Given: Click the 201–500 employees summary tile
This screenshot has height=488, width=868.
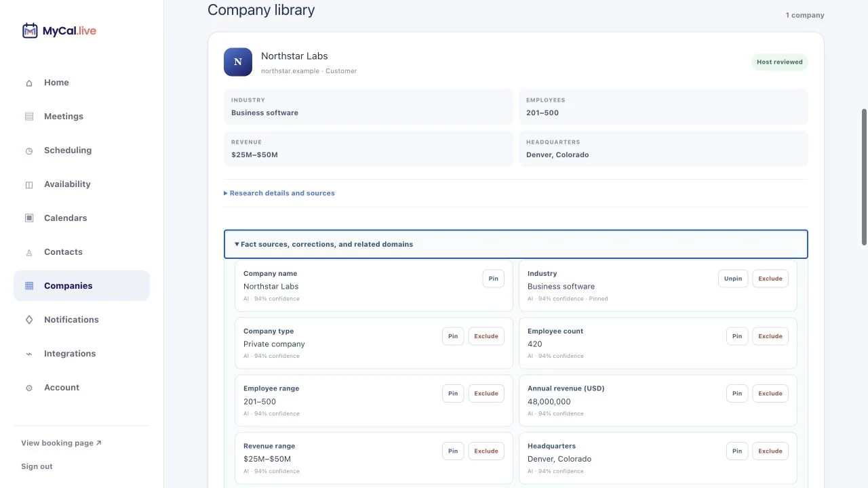Looking at the screenshot, I should pyautogui.click(x=663, y=106).
